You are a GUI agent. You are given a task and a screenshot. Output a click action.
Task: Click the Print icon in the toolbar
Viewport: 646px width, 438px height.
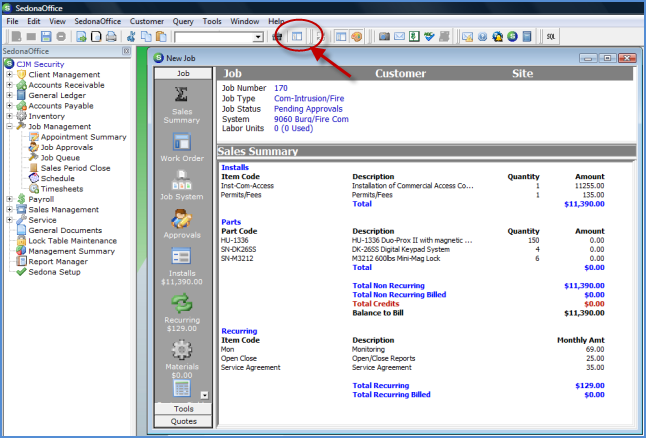pyautogui.click(x=111, y=37)
